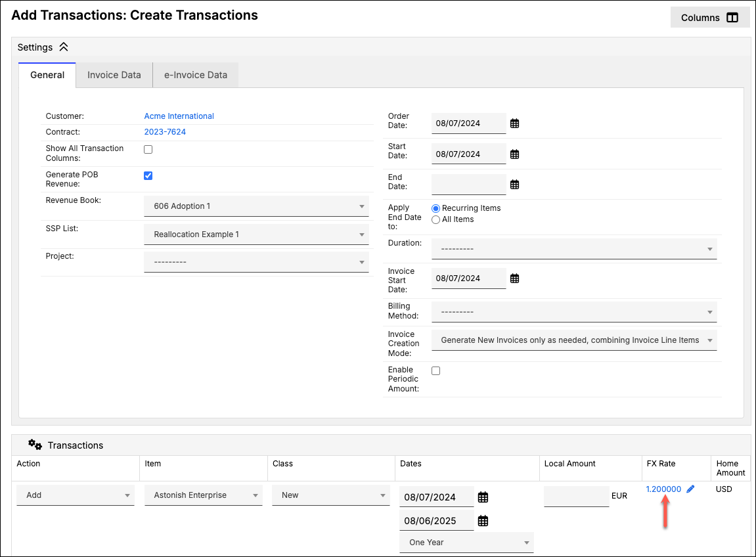Open the Action dropdown set to Add
This screenshot has width=756, height=557.
point(76,495)
